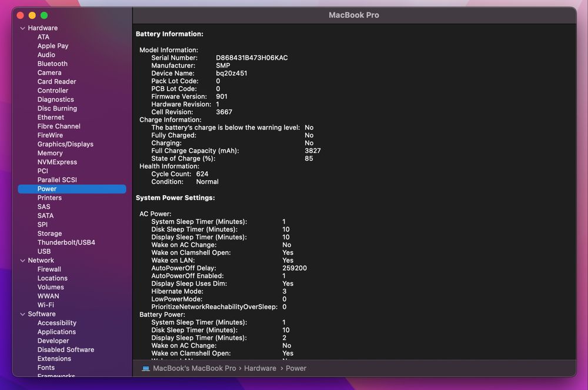The image size is (588, 390).
Task: Open FireWire details
Action: click(x=50, y=135)
